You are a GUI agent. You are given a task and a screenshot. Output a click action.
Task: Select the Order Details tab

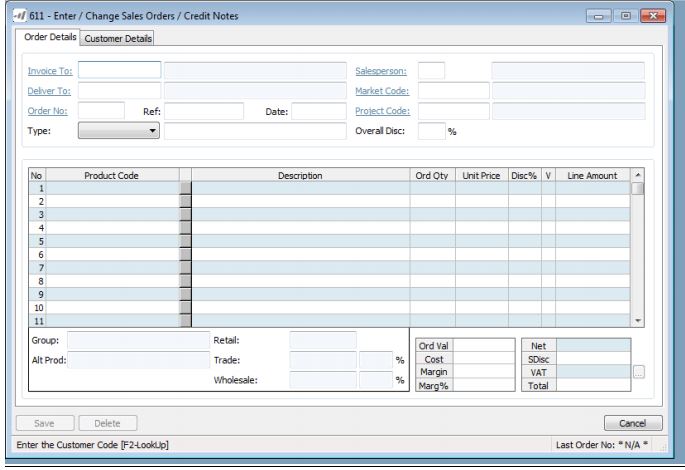[47, 38]
